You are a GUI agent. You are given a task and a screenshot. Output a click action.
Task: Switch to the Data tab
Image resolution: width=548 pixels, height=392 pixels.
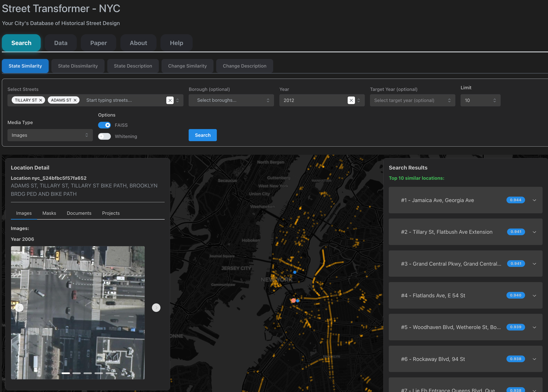61,43
